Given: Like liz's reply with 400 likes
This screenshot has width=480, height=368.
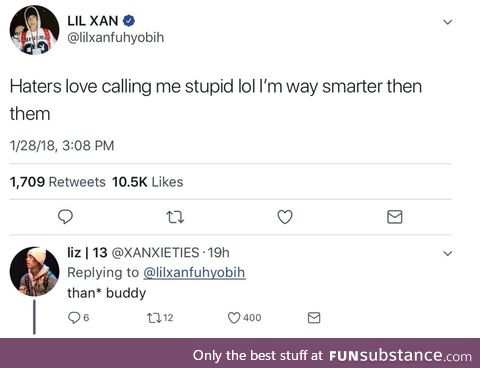Looking at the screenshot, I should tap(244, 318).
